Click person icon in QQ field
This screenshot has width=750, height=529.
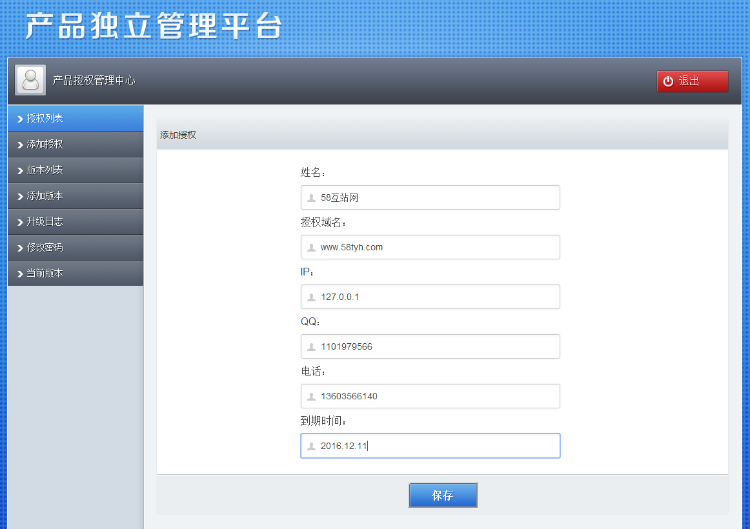pyautogui.click(x=311, y=347)
